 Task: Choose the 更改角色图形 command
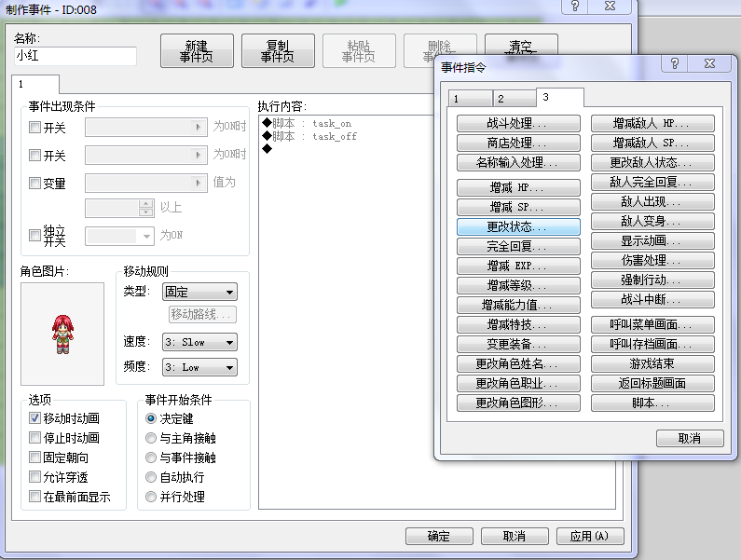[x=518, y=403]
